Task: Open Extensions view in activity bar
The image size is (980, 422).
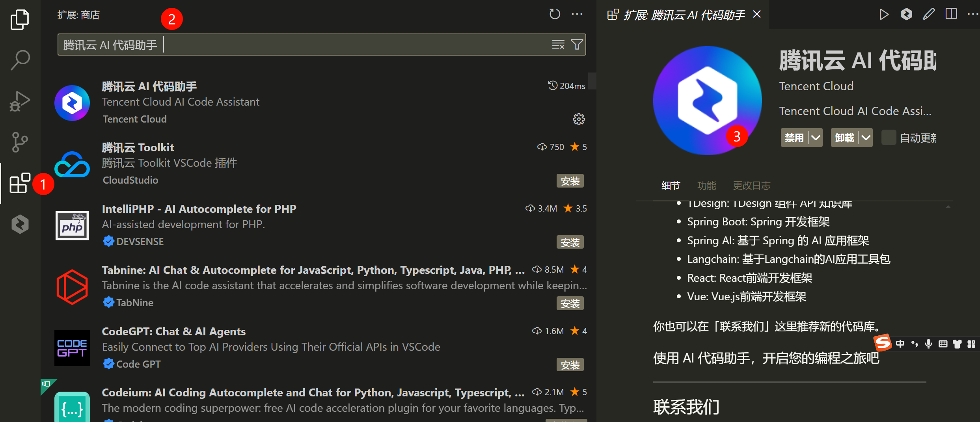Action: click(20, 183)
